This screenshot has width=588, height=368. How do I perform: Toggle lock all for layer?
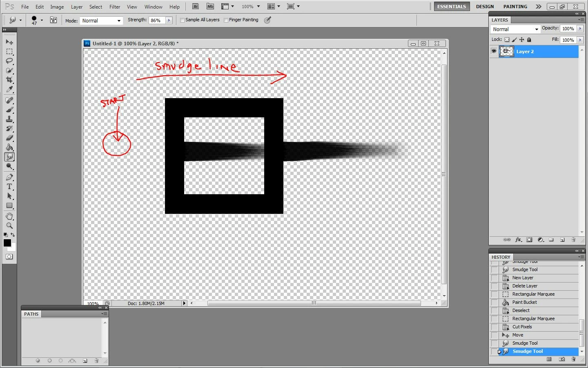click(529, 40)
